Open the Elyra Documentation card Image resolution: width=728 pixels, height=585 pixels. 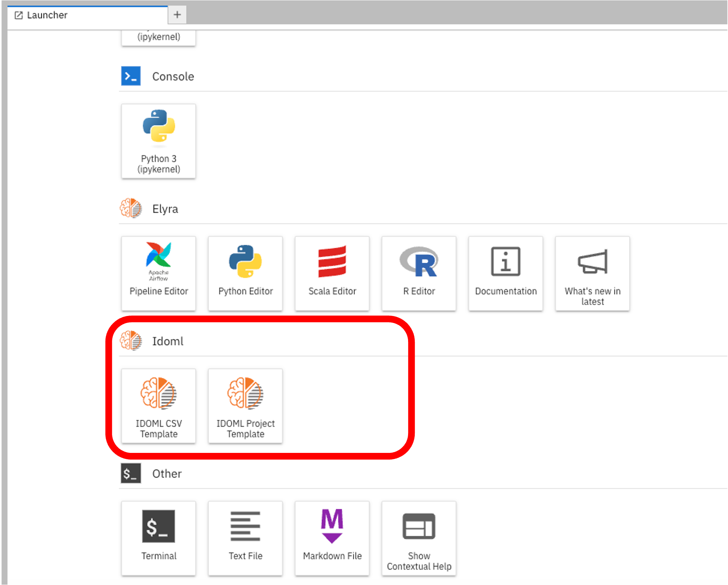click(x=506, y=274)
